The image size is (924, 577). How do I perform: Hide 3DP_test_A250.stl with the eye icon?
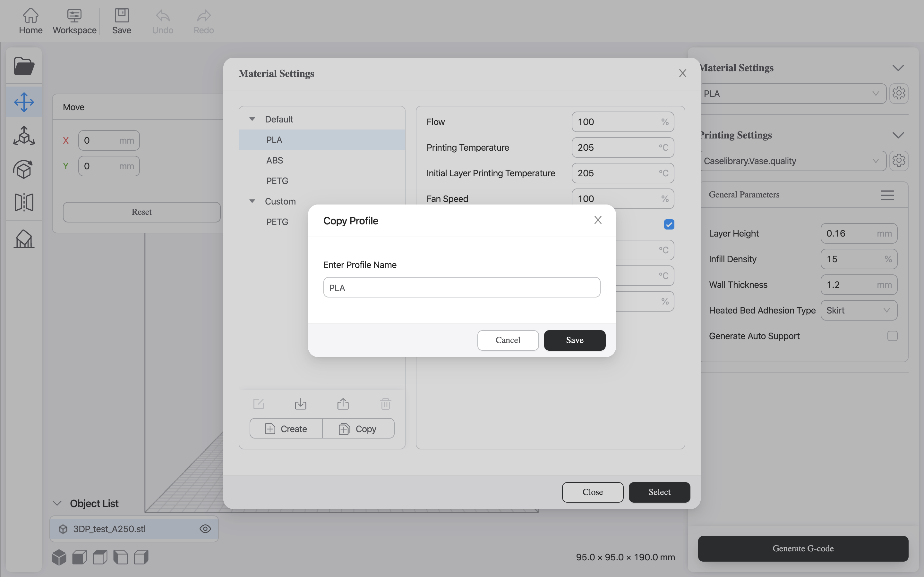point(205,529)
